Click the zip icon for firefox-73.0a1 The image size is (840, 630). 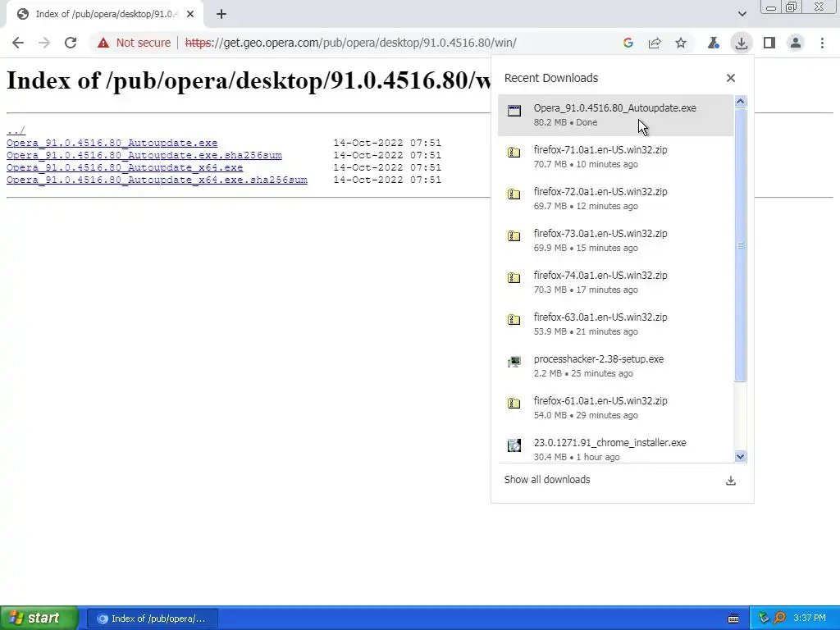(514, 235)
